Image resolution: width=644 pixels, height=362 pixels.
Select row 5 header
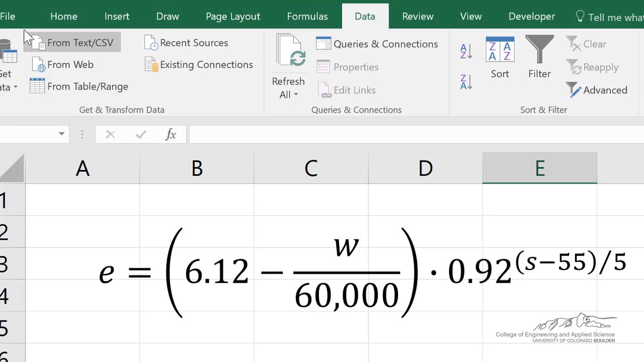point(12,327)
